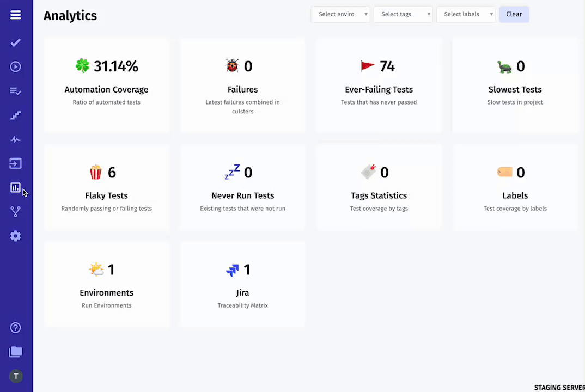Click the sun-cloud icon on Environments card

[96, 269]
